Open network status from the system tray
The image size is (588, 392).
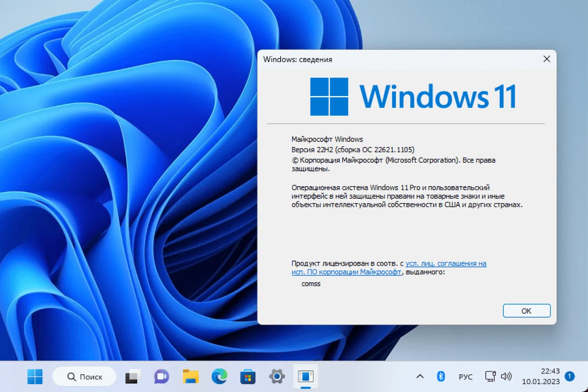490,376
